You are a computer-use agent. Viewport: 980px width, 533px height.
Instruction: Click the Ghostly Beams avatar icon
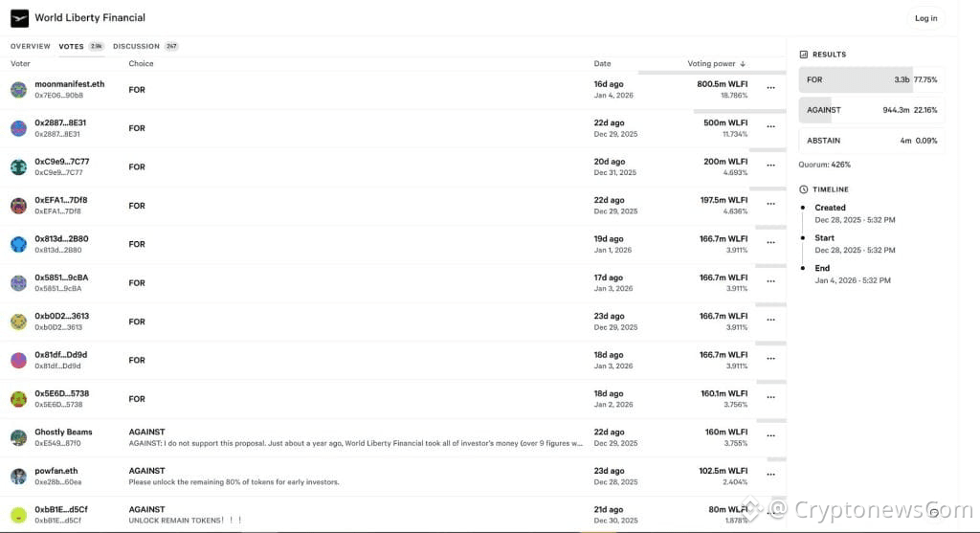pyautogui.click(x=18, y=437)
